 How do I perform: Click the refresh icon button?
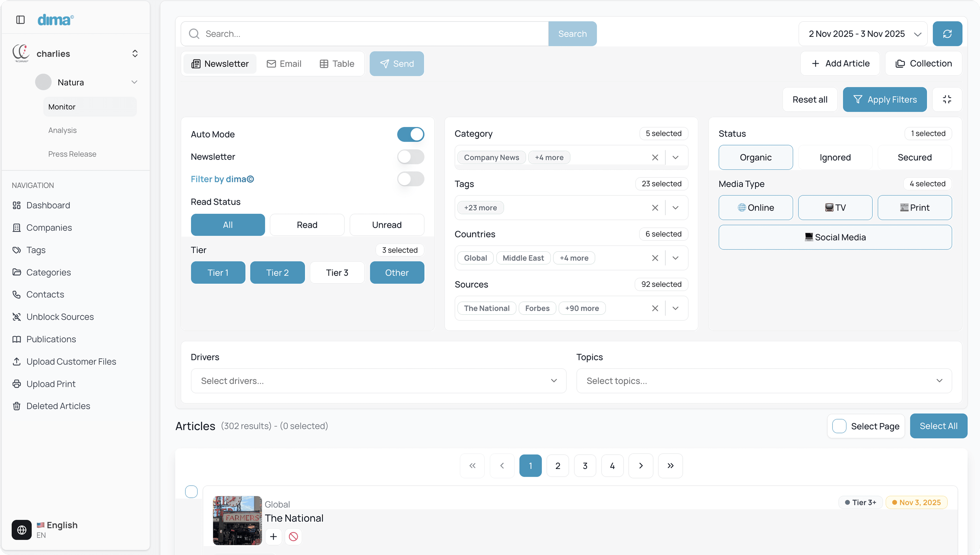click(947, 33)
